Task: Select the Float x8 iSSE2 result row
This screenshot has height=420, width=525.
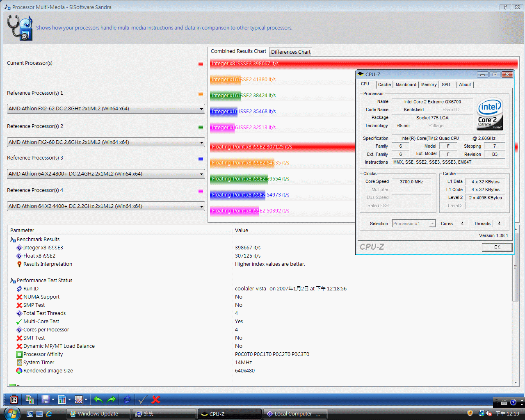Action: (39, 256)
